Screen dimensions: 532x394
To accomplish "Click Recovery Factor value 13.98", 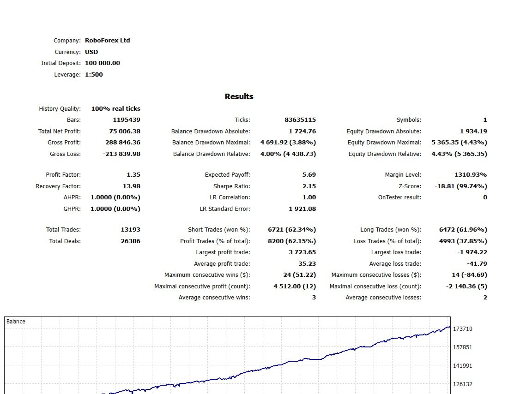I will pyautogui.click(x=131, y=186).
